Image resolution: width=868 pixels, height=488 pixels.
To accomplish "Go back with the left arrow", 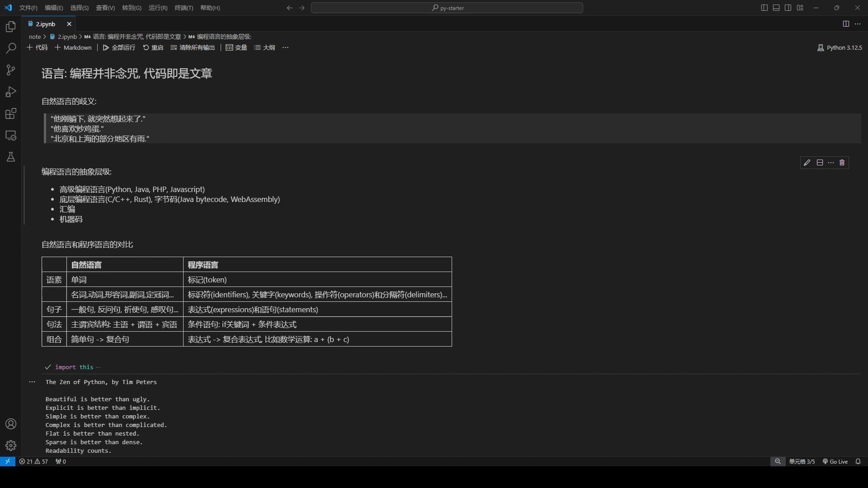I will tap(290, 8).
